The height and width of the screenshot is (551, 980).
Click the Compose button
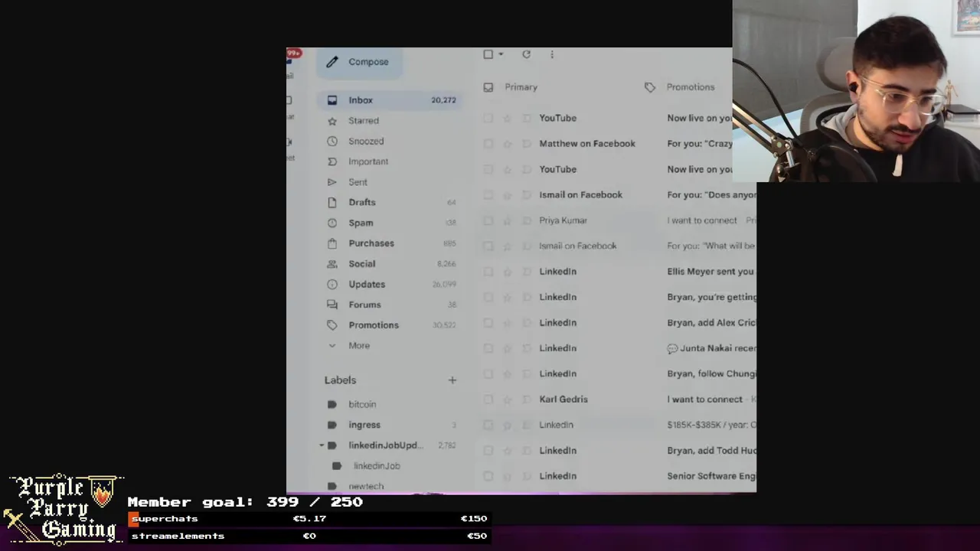(x=359, y=62)
